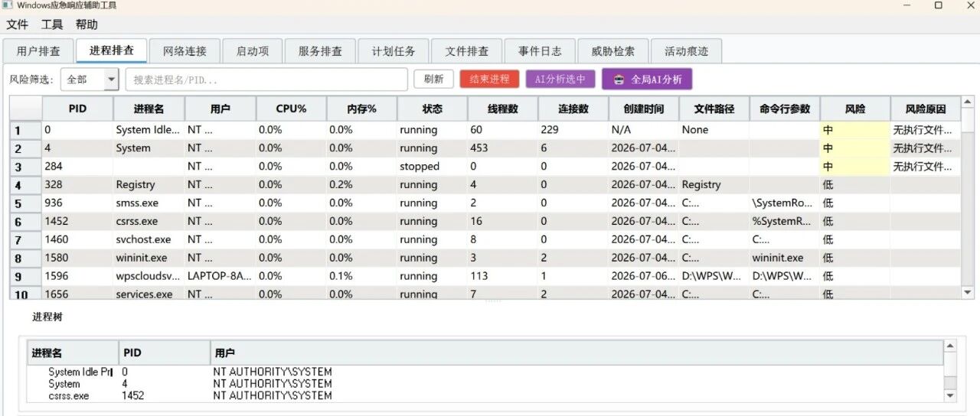Sort by the 状态 column header
980x416 pixels.
(x=432, y=109)
